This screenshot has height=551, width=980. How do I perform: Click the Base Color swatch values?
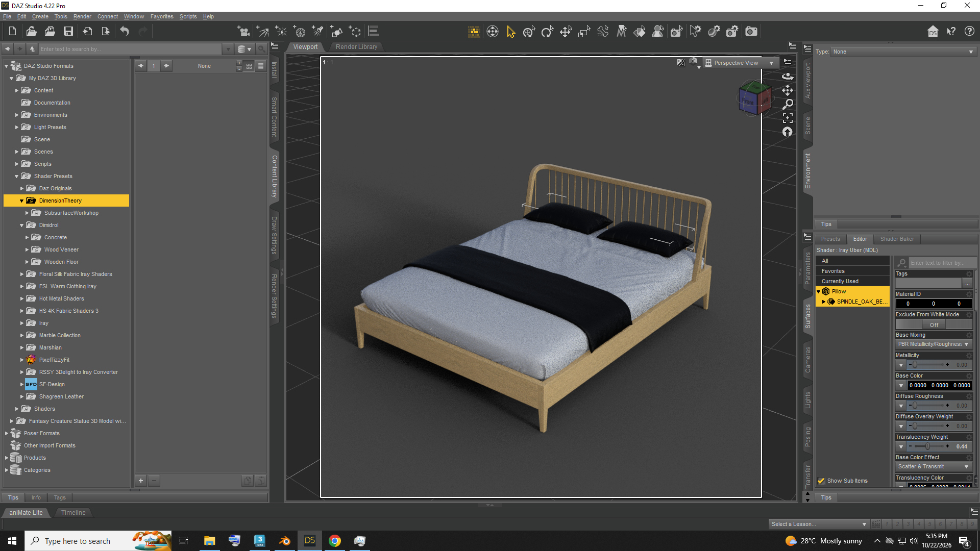(939, 386)
